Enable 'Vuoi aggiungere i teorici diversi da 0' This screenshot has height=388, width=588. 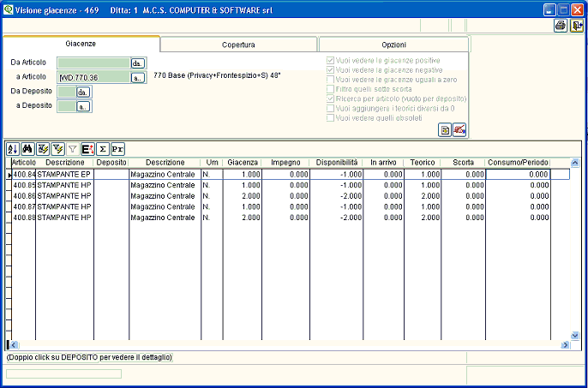tap(330, 108)
